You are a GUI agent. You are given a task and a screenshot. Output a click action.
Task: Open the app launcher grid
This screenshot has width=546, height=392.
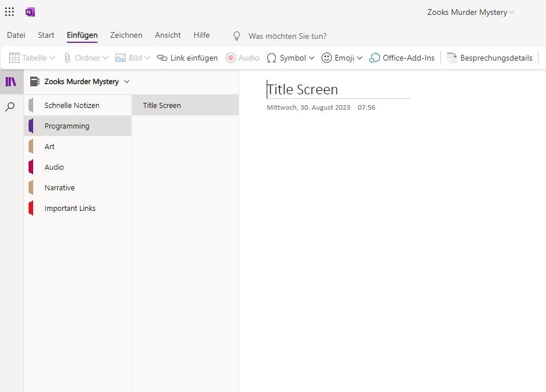point(9,12)
